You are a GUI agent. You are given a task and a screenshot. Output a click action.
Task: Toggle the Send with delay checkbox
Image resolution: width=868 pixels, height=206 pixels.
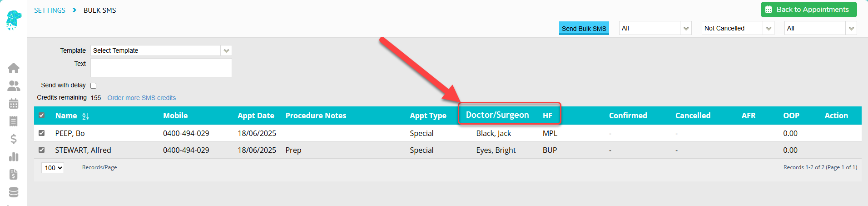coord(94,85)
